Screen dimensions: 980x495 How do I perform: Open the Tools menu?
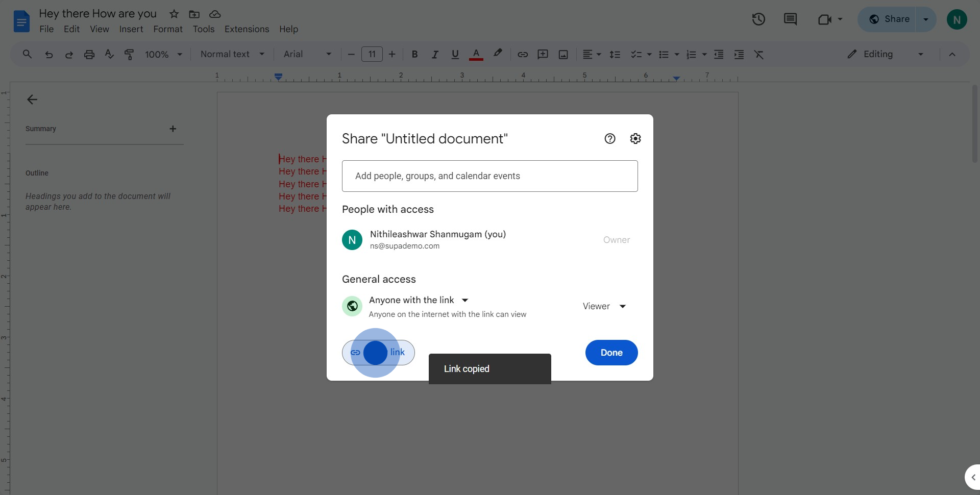point(204,29)
